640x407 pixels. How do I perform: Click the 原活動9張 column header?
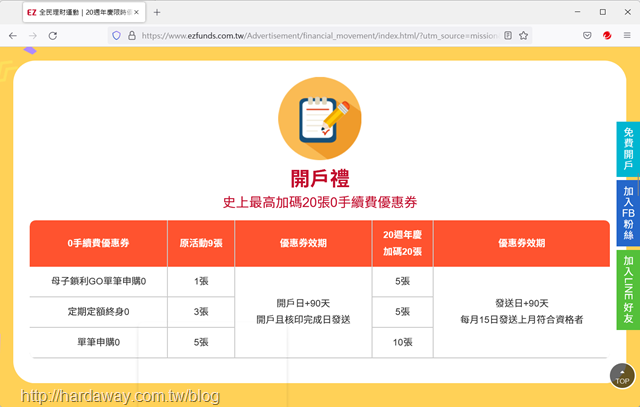(x=201, y=243)
